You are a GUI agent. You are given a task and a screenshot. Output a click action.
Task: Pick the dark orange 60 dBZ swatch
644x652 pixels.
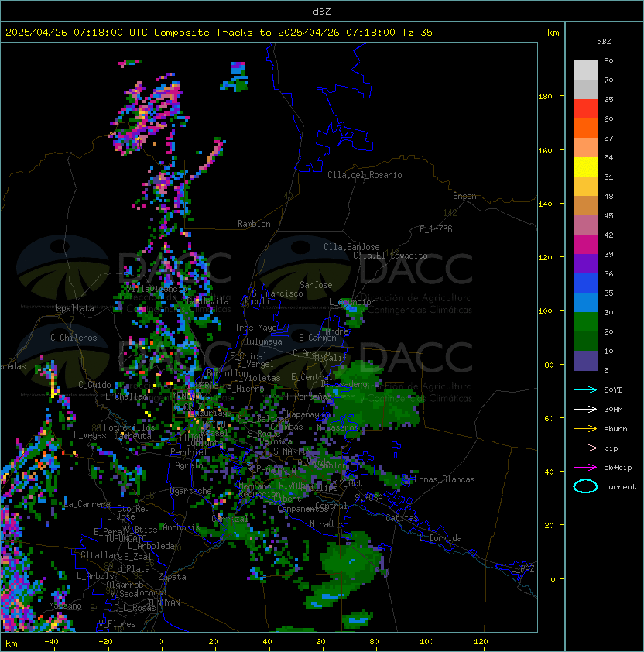[585, 128]
